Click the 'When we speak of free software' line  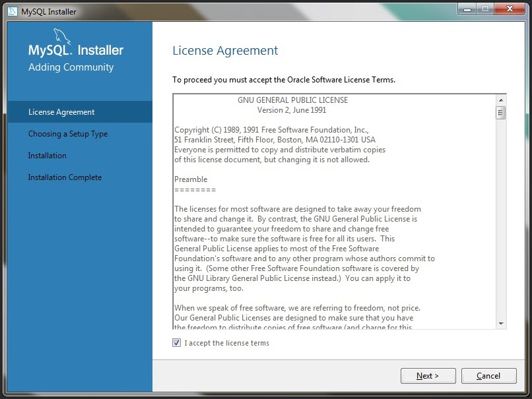[x=297, y=308]
